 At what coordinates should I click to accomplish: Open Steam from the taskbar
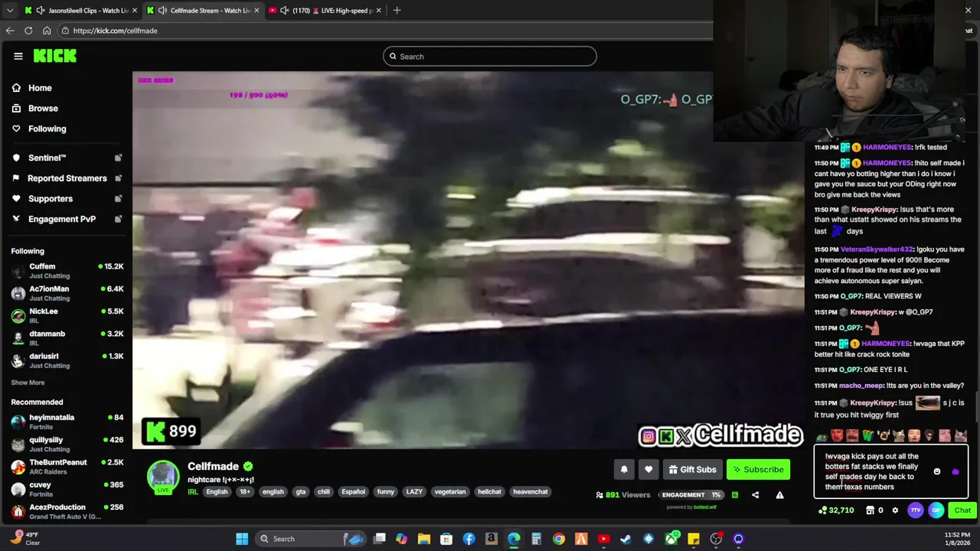[x=626, y=539]
